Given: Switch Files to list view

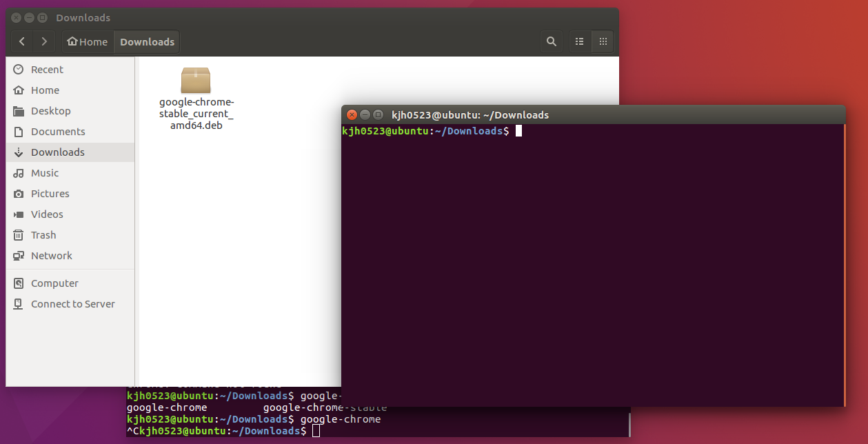Looking at the screenshot, I should [580, 41].
